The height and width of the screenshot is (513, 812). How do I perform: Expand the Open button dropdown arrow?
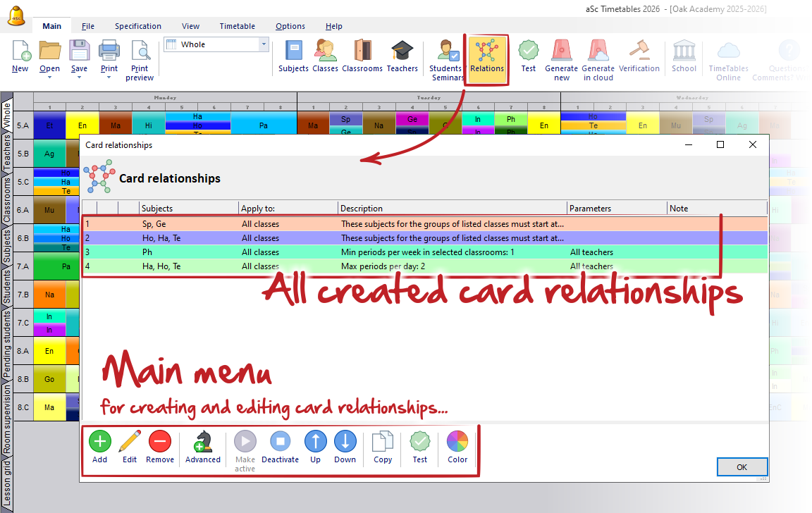[x=49, y=78]
